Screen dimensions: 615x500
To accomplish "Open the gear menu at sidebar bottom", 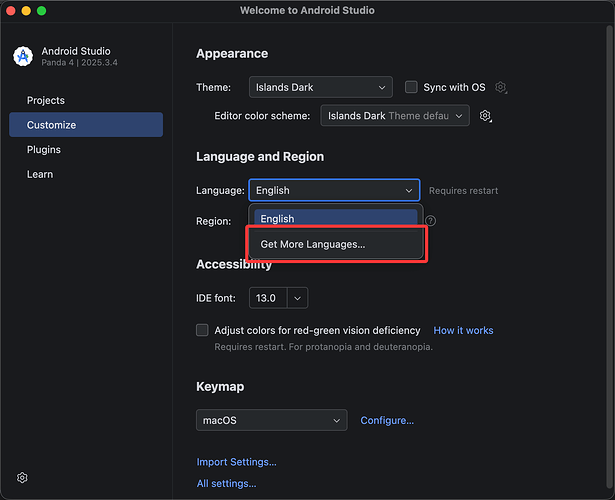I will [x=22, y=477].
